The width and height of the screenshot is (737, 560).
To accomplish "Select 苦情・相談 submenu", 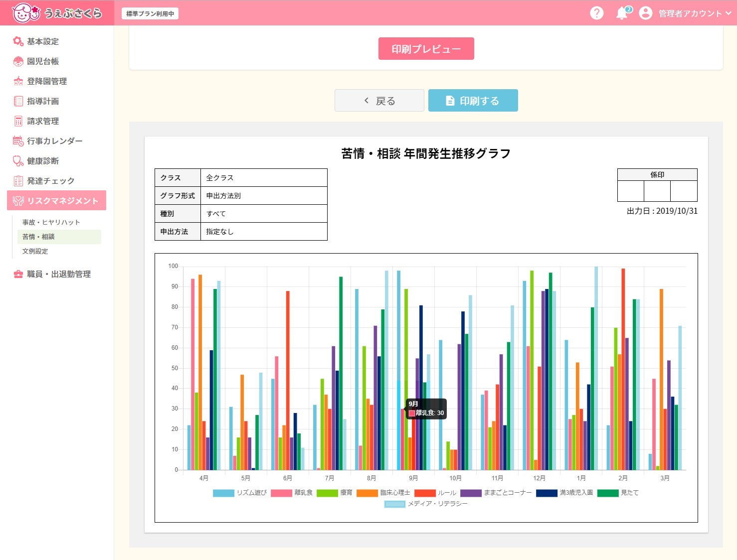I will coord(59,237).
